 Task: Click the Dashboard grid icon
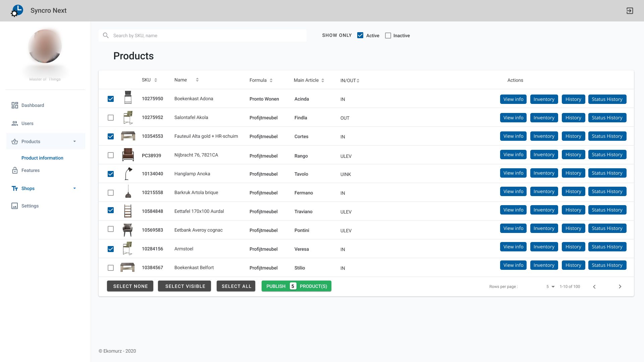click(15, 105)
